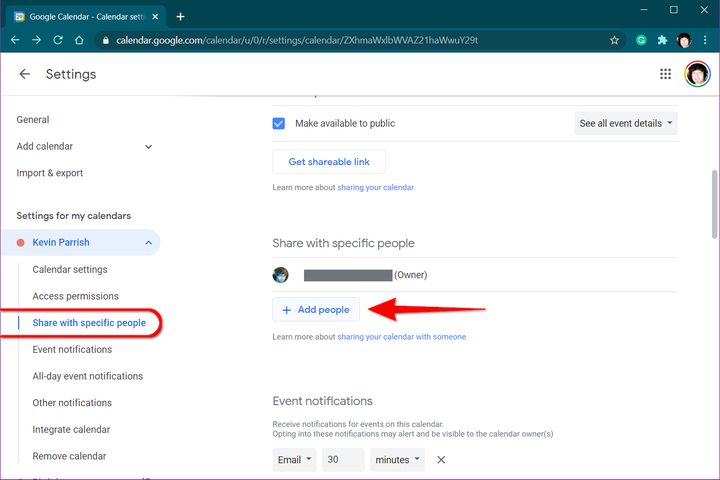This screenshot has height=480, width=720.
Task: Click the owner's profile picture
Action: 280,275
